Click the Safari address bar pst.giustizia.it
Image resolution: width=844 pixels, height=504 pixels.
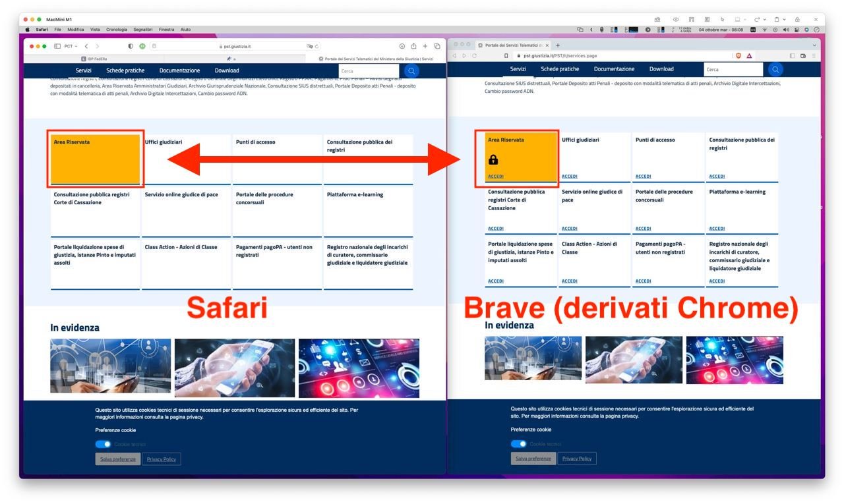point(235,46)
